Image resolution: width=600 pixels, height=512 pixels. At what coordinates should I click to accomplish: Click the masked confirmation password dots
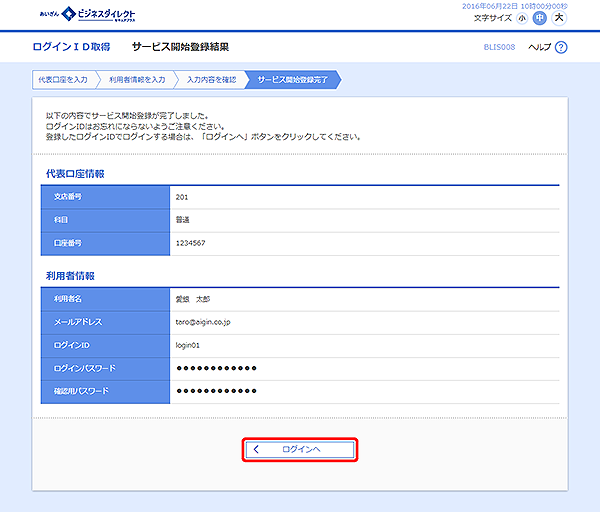(x=216, y=391)
